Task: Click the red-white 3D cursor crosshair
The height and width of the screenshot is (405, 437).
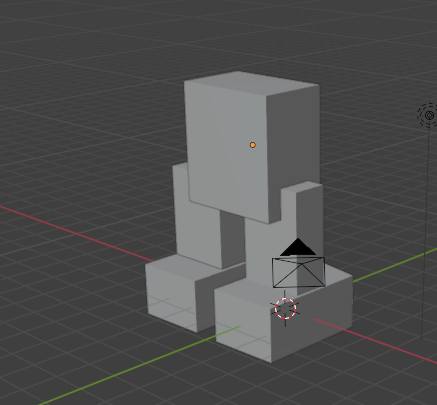Action: pyautogui.click(x=285, y=308)
